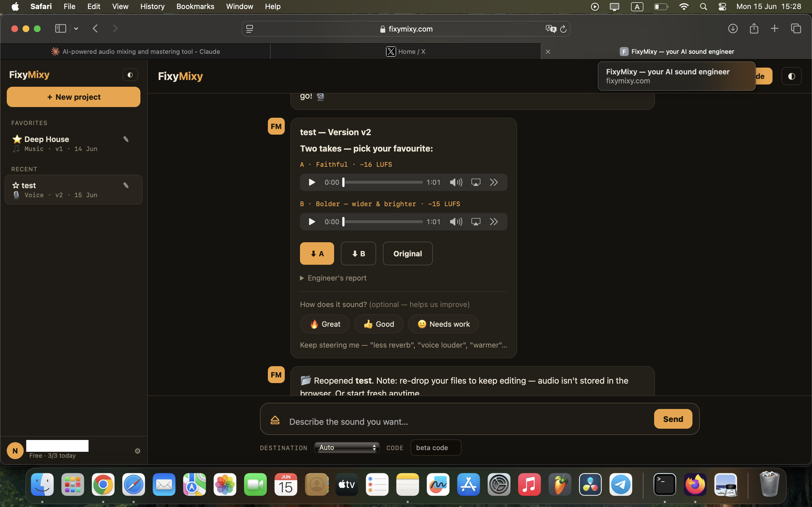The width and height of the screenshot is (812, 507).
Task: Download take A with the ⬇ A button
Action: [317, 253]
